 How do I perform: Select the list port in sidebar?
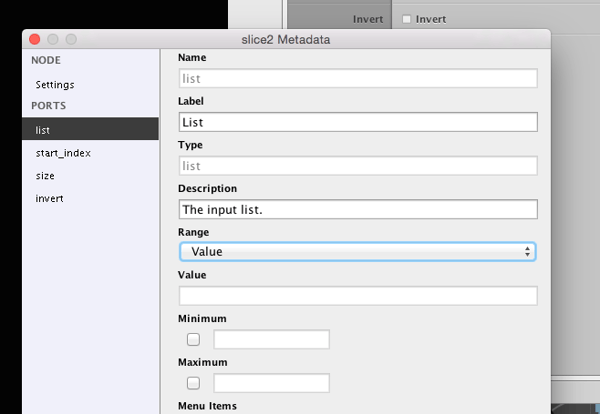tap(91, 129)
